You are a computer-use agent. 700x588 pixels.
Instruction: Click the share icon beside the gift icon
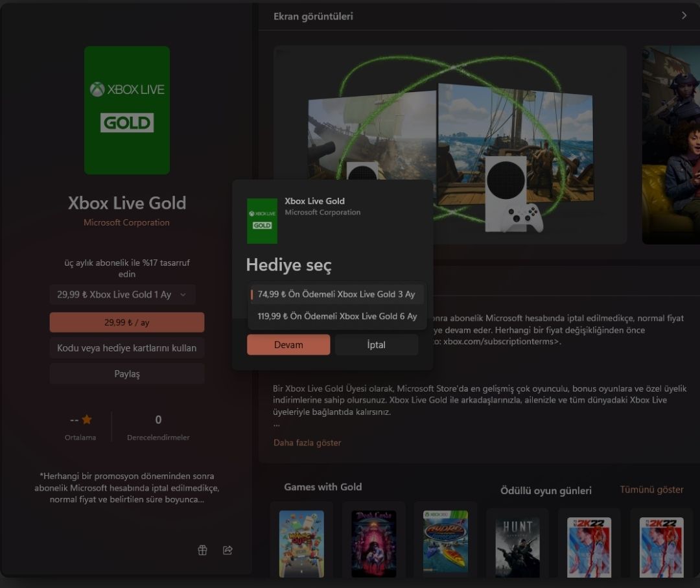pos(227,550)
